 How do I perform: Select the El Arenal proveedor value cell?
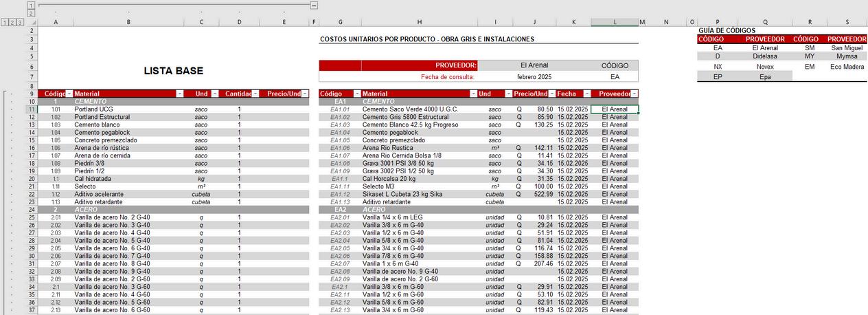[x=534, y=65]
